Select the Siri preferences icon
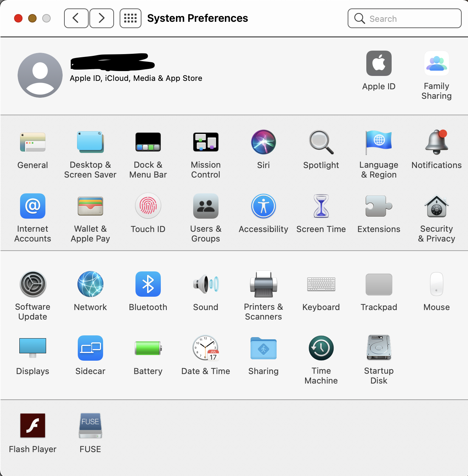468x476 pixels. click(x=263, y=142)
